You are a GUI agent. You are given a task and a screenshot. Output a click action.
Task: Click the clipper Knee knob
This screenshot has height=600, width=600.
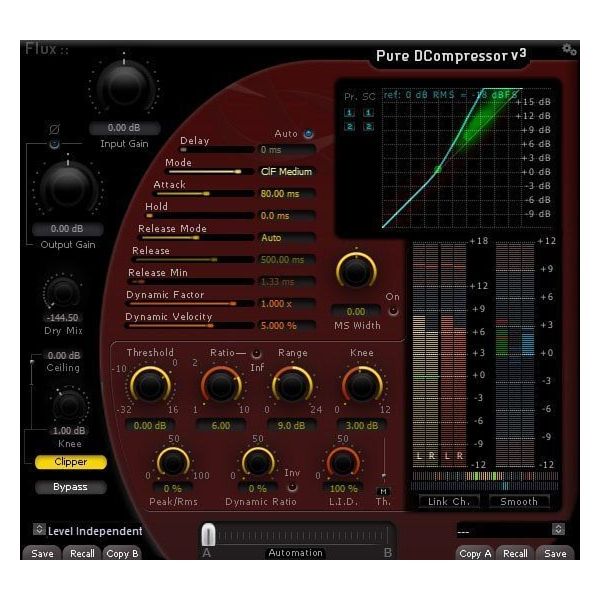tap(69, 406)
